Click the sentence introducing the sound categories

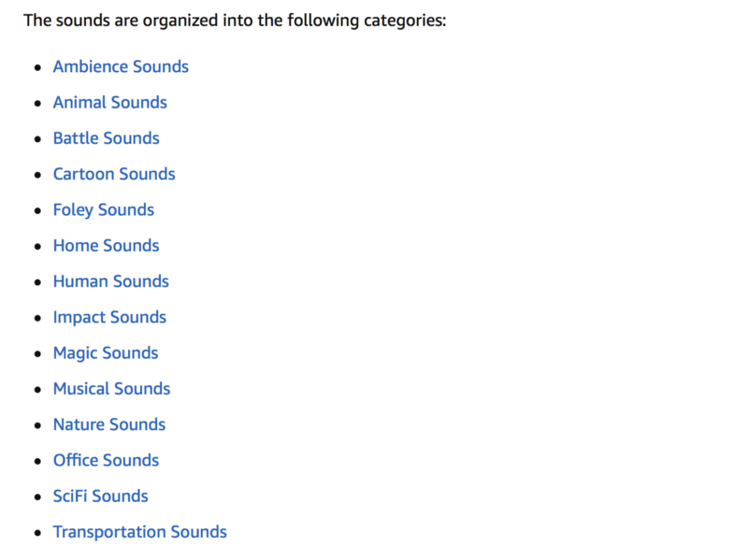click(235, 21)
